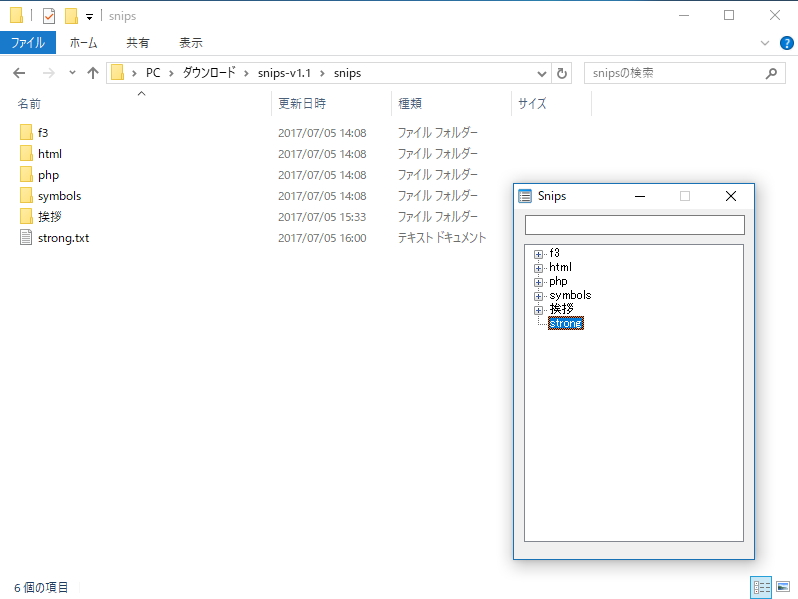Click the Explorer forward arrow
Screen dimensions: 798x599
point(49,73)
